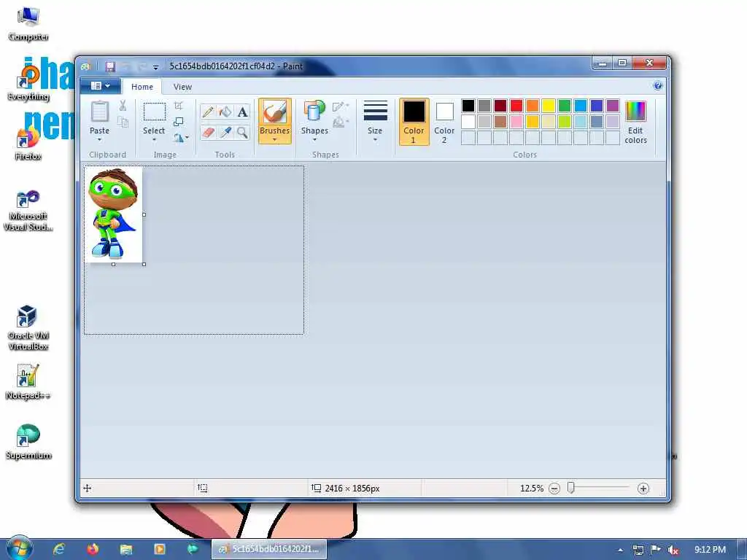This screenshot has width=747, height=560.
Task: Select the Color 1 button
Action: click(x=414, y=122)
